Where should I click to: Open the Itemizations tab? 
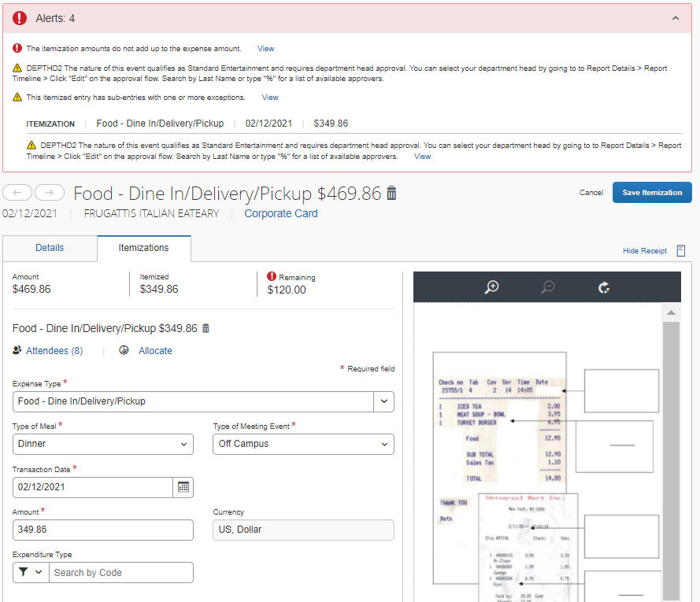click(x=143, y=248)
